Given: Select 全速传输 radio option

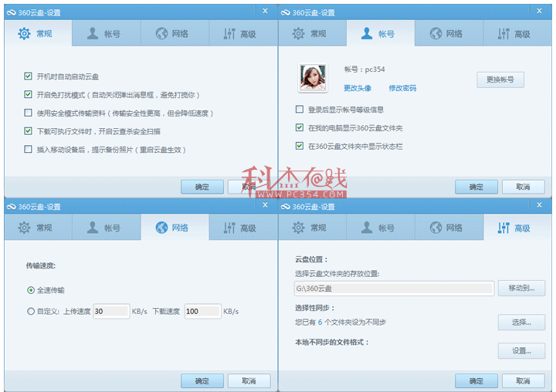Looking at the screenshot, I should tap(31, 290).
